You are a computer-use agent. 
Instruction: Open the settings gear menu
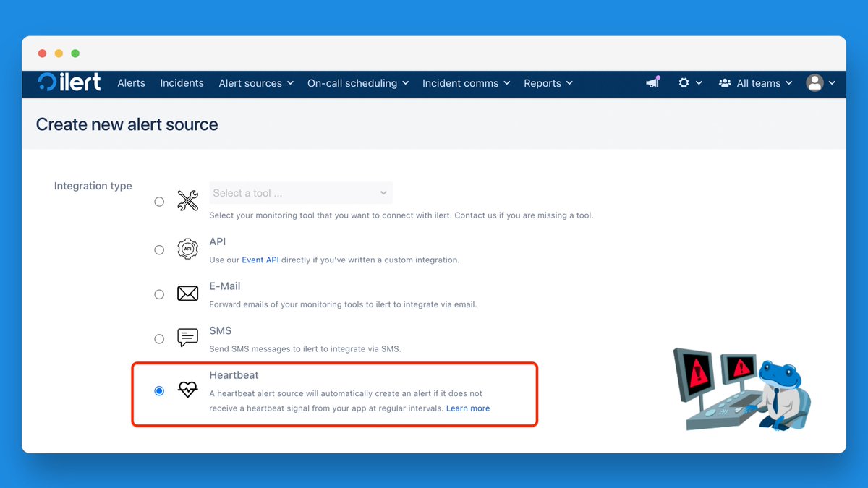tap(684, 83)
